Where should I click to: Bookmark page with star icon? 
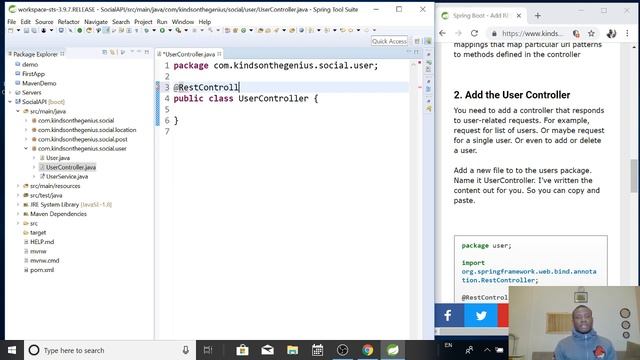point(591,33)
